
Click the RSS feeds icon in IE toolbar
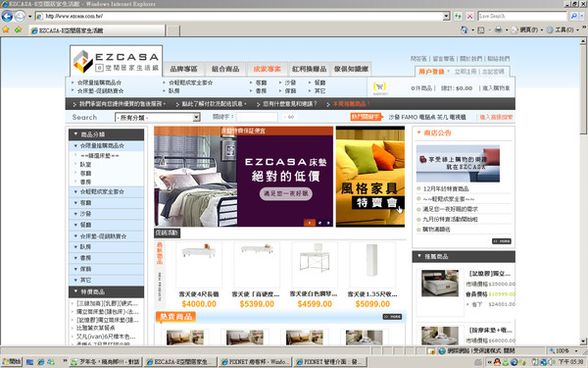coord(481,30)
